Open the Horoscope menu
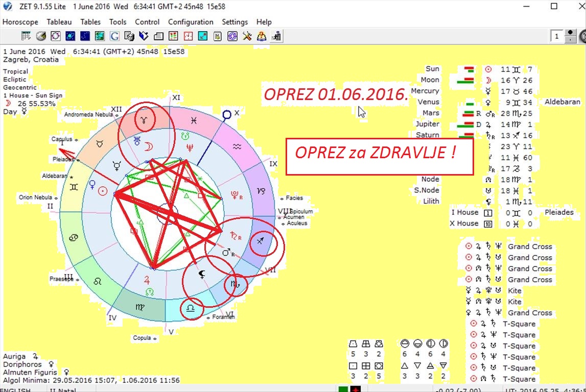The height and width of the screenshot is (392, 586). (x=20, y=22)
